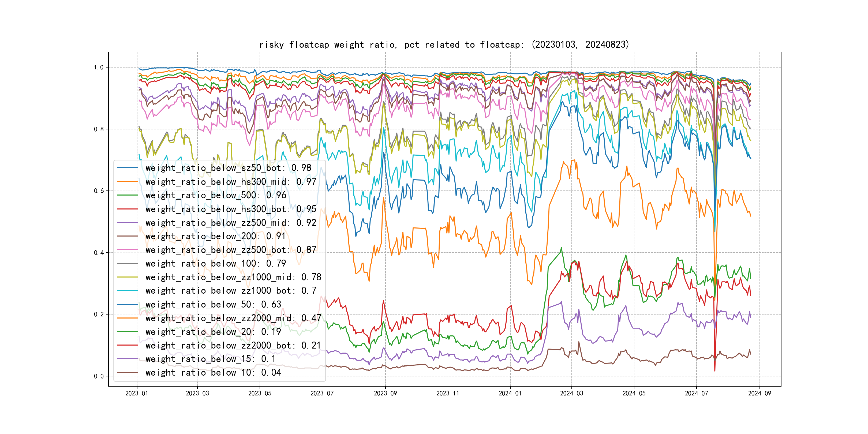Click legend entry weight_ratio_below_zz2000_bot
Image resolution: width=868 pixels, height=434 pixels.
coord(233,345)
